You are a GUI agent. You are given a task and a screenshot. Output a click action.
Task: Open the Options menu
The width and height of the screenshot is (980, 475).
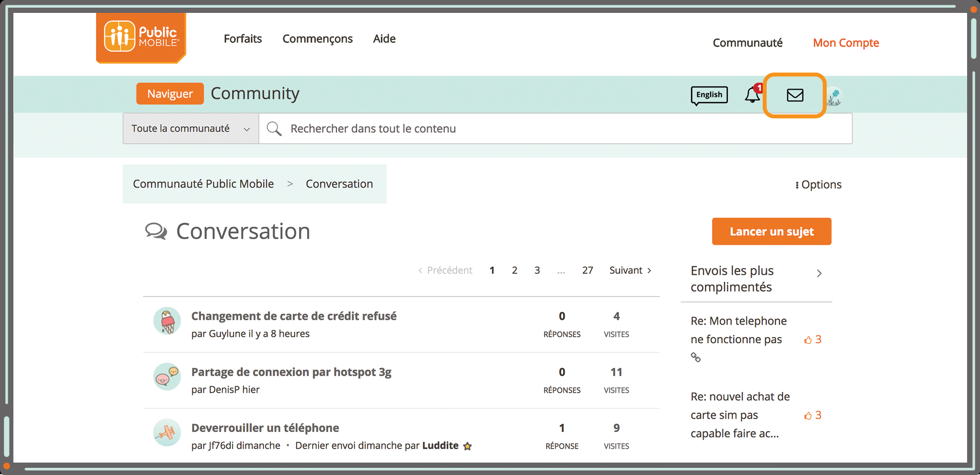coord(818,185)
